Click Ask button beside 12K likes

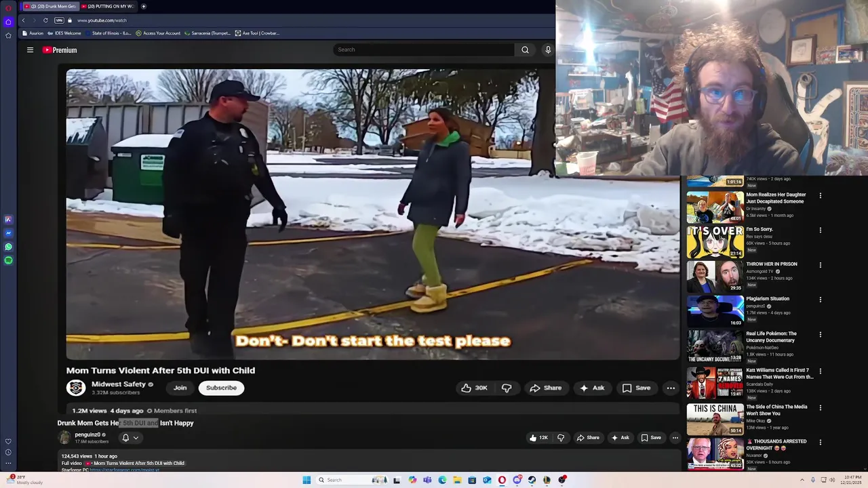pyautogui.click(x=620, y=438)
